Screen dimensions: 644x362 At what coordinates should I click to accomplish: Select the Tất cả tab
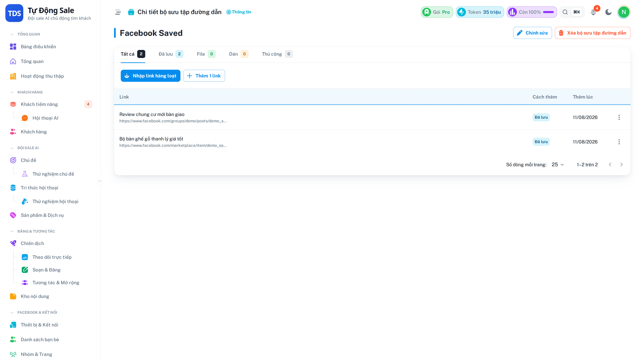tap(133, 54)
